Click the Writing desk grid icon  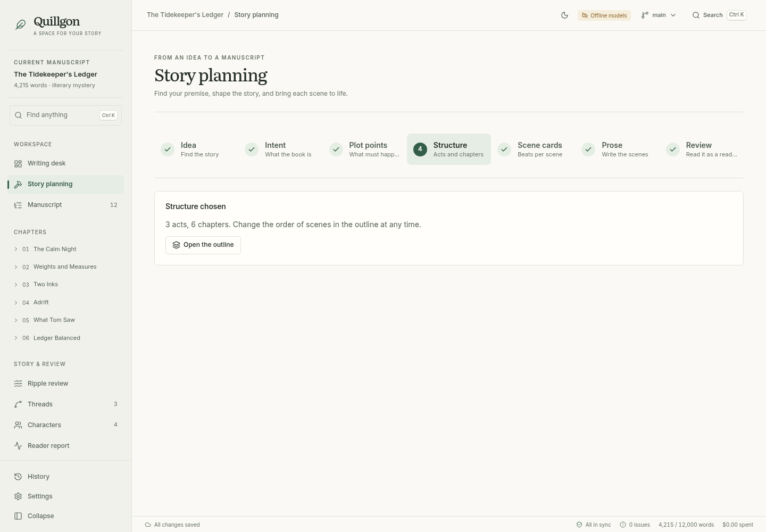pyautogui.click(x=18, y=163)
